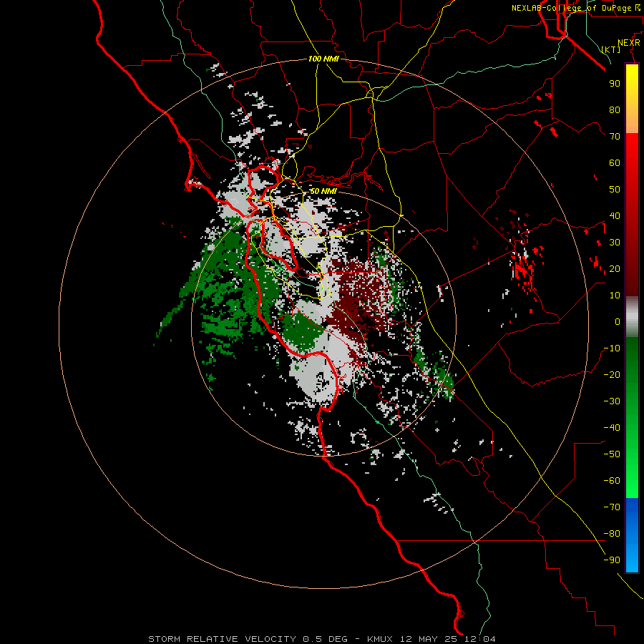Click the "[KT]" units label

click(611, 49)
